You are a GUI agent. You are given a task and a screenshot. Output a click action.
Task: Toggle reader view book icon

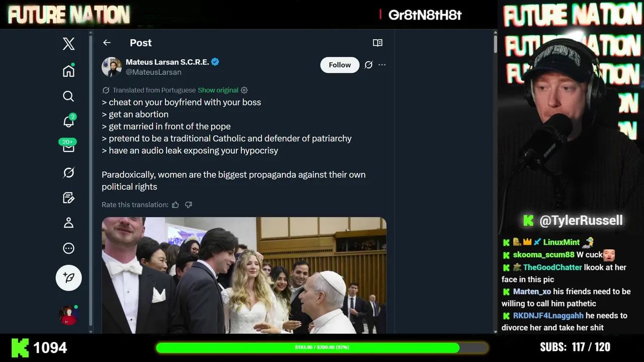pos(377,43)
